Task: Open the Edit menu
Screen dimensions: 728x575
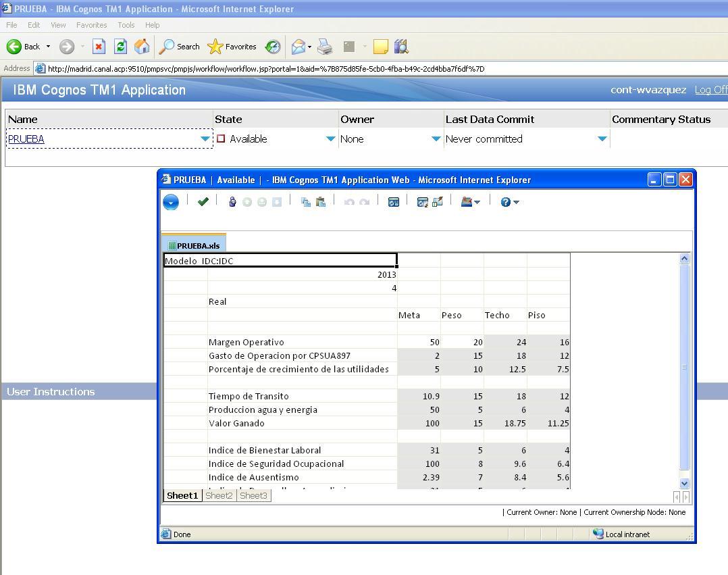Action: click(34, 25)
